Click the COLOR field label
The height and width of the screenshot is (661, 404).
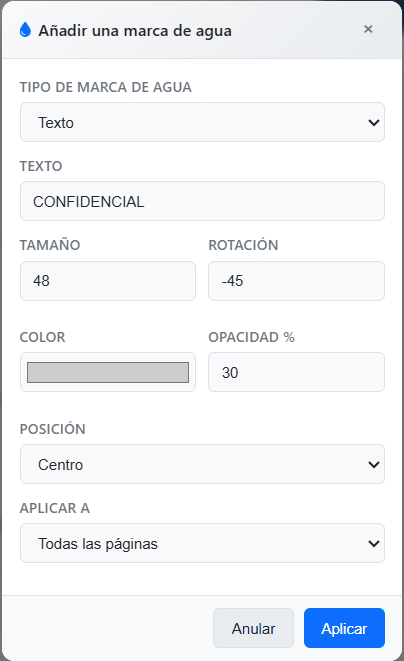(x=43, y=337)
